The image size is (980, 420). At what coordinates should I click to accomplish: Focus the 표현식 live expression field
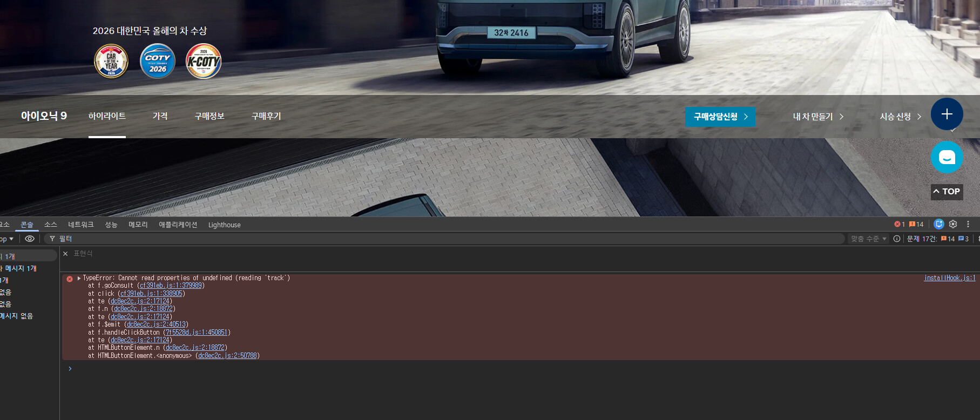coord(83,254)
